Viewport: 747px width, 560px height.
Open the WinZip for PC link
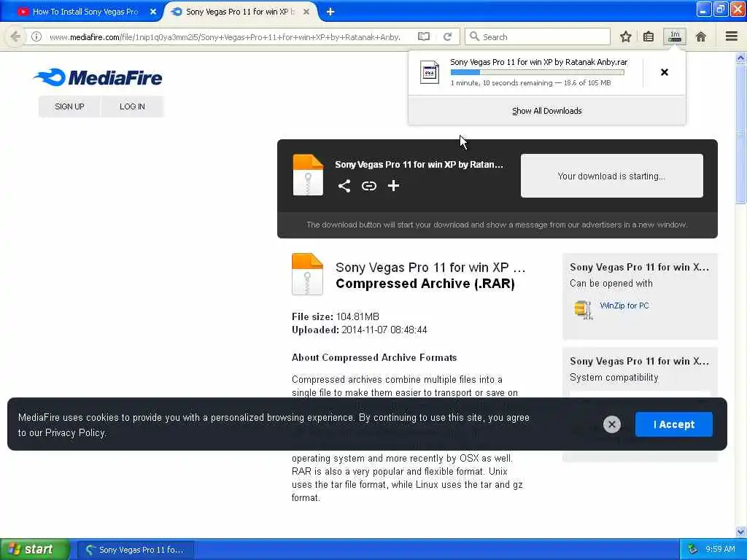point(624,306)
